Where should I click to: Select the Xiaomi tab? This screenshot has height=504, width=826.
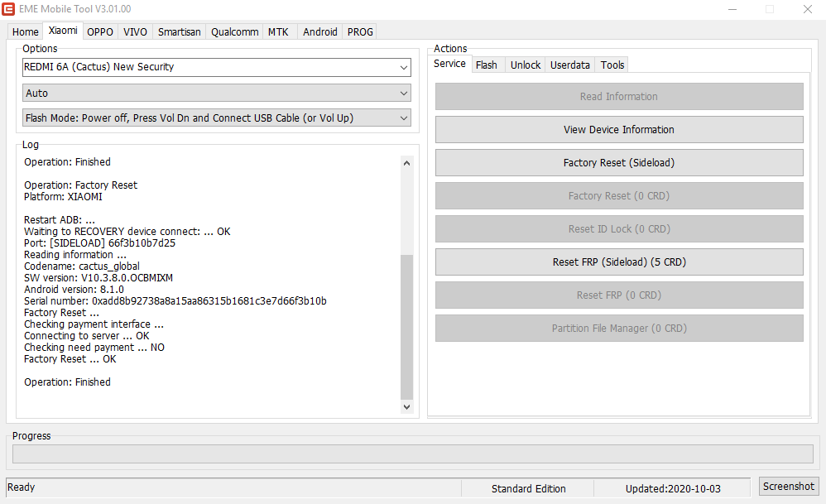[x=63, y=31]
